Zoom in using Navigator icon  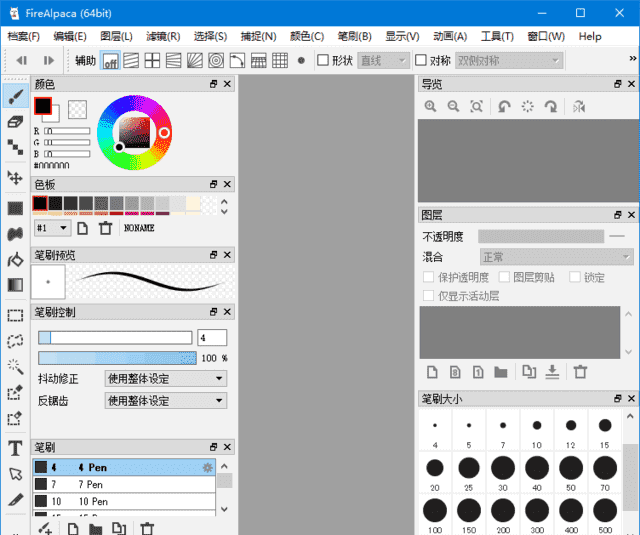point(430,107)
